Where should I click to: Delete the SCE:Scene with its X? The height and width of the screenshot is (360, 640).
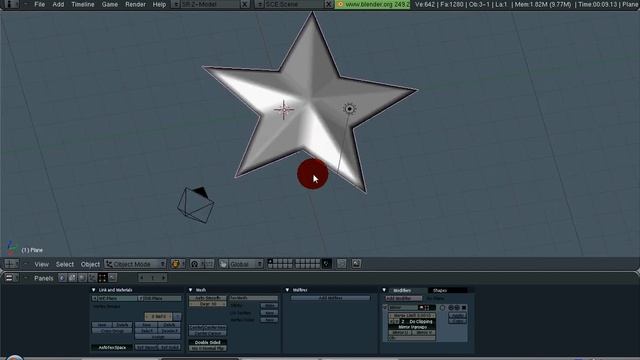[x=329, y=4]
